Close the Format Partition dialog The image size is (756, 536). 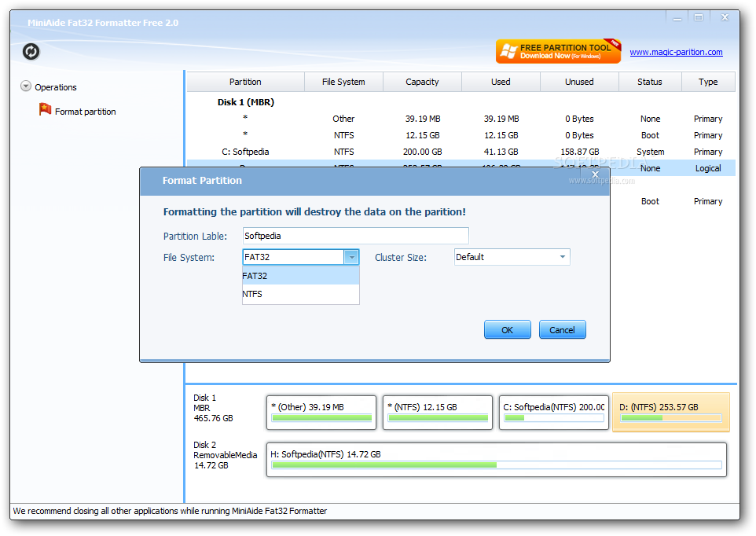(x=595, y=174)
